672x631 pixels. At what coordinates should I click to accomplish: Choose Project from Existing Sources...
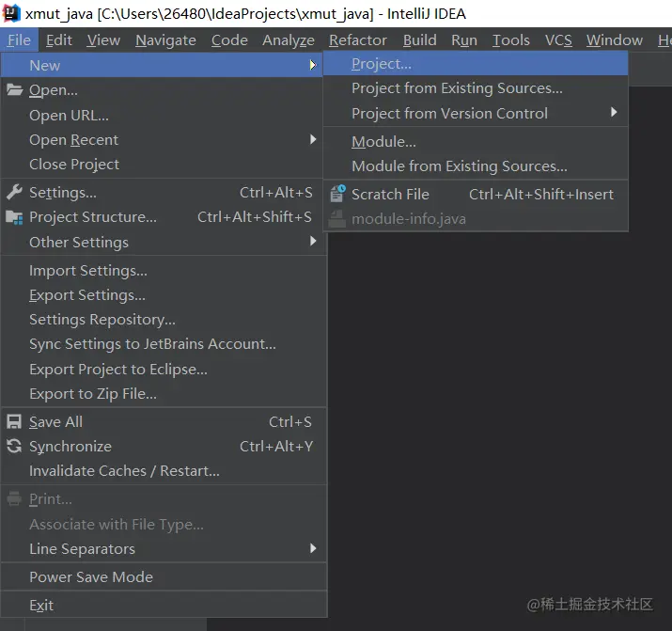pos(476,88)
